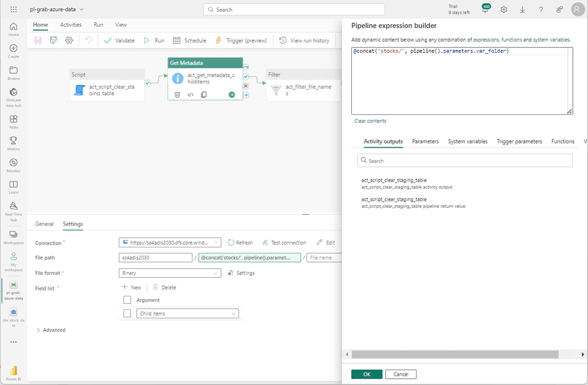
Task: Click the horizontal scrollbar in expression builder
Action: point(455,355)
